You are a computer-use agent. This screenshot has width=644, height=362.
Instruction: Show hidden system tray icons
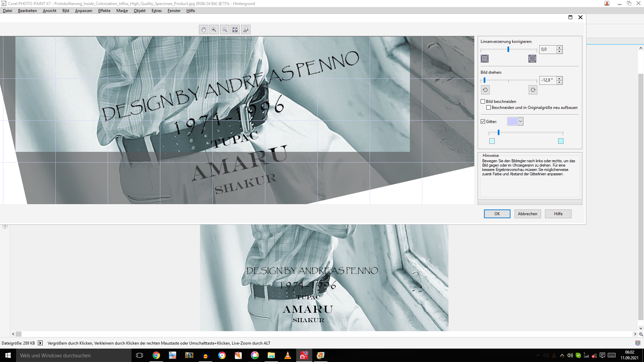[562, 355]
